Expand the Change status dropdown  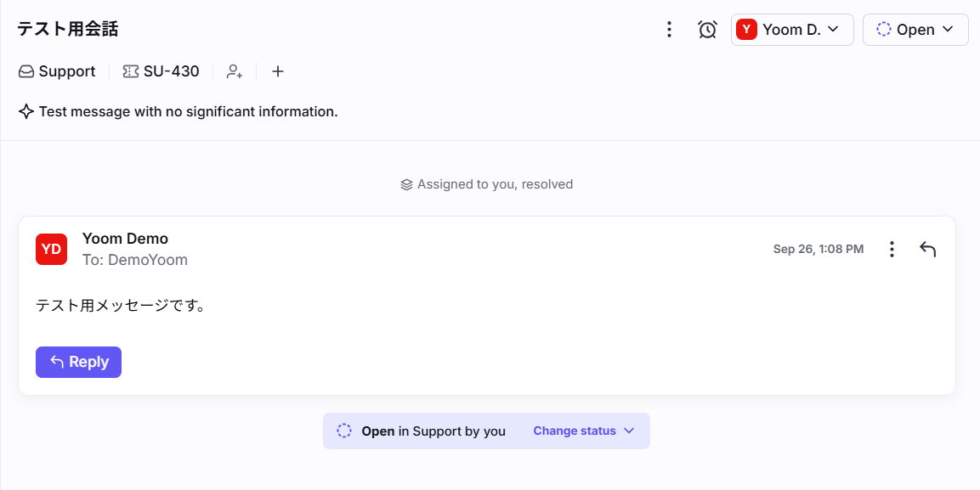584,431
